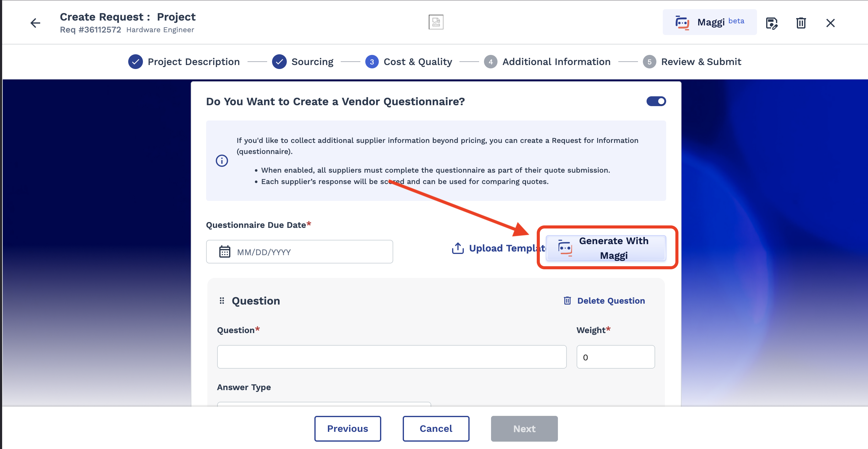Click the trash icon in header
The width and height of the screenshot is (868, 449).
pyautogui.click(x=801, y=23)
